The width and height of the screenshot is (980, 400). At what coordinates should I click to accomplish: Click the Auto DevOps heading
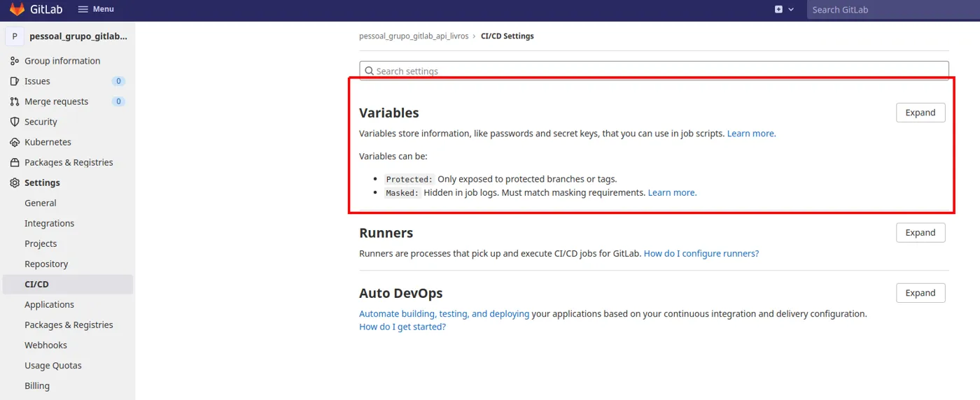pyautogui.click(x=400, y=293)
